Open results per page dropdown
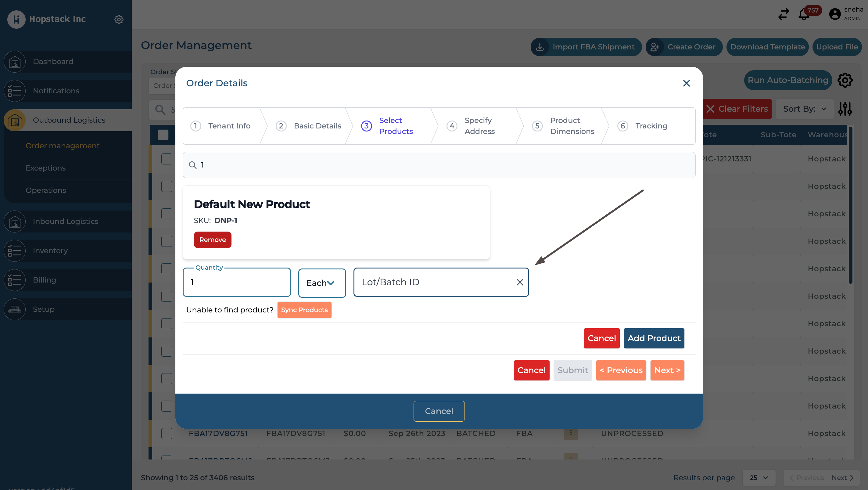The image size is (868, 490). (759, 477)
